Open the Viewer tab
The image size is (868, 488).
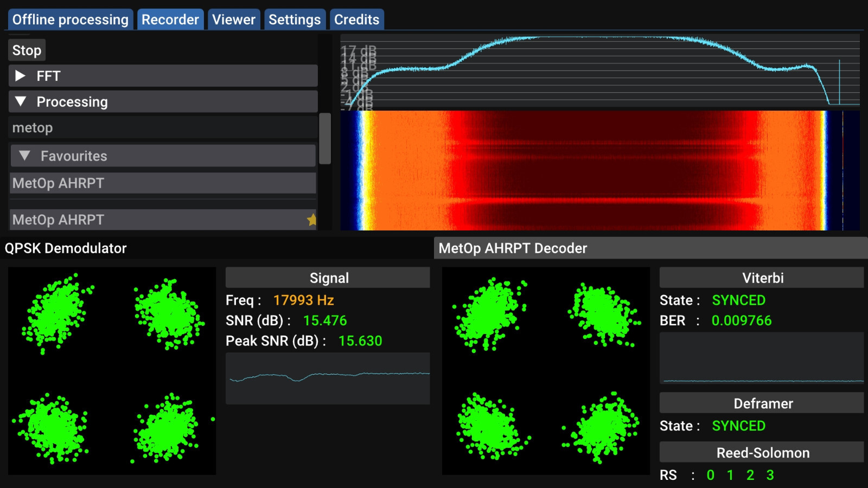coord(234,20)
